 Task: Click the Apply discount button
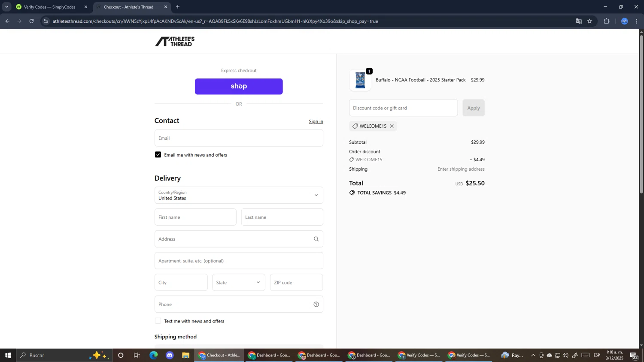click(474, 108)
